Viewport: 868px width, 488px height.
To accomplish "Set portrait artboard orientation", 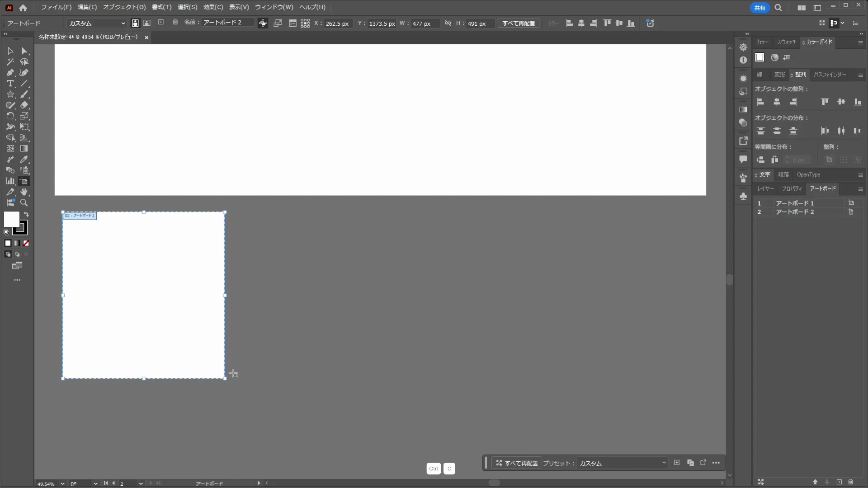I will pos(135,23).
